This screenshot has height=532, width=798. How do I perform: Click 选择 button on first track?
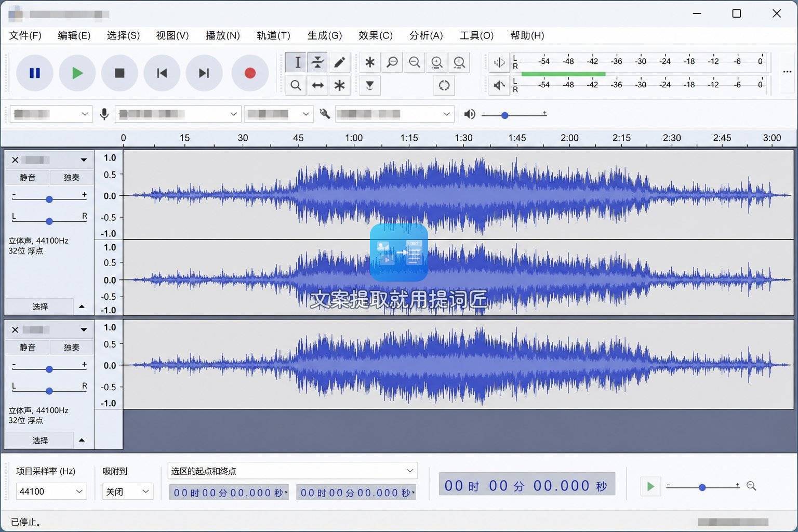(x=40, y=307)
